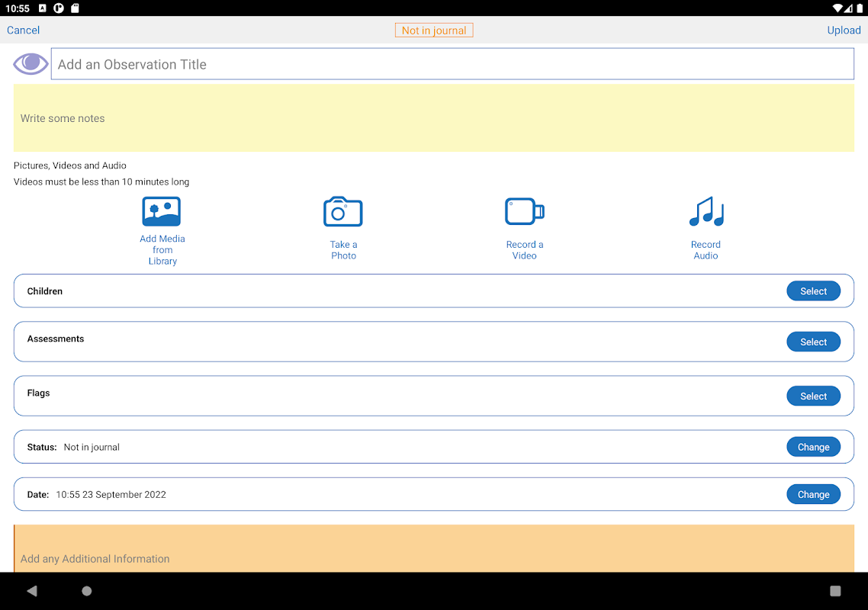This screenshot has width=868, height=610.
Task: Change the journal status
Action: click(x=813, y=448)
